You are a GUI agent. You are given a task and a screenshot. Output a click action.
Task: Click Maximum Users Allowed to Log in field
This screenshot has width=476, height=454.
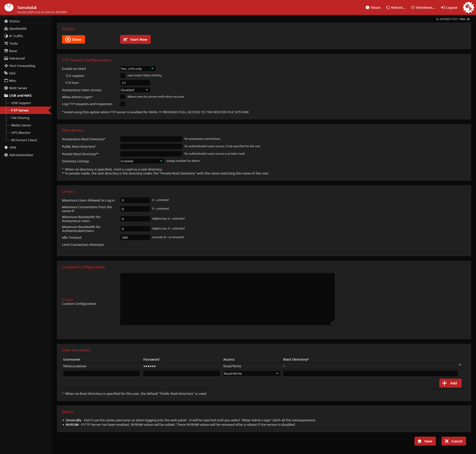click(135, 200)
